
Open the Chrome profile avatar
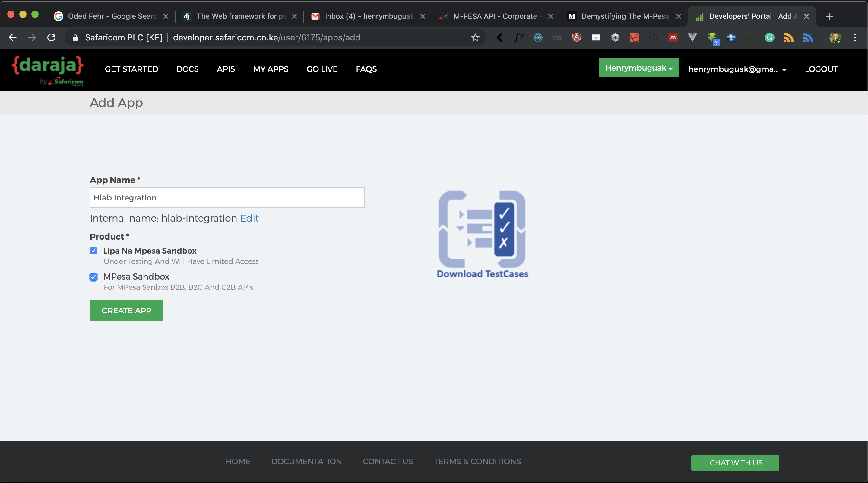pos(835,37)
